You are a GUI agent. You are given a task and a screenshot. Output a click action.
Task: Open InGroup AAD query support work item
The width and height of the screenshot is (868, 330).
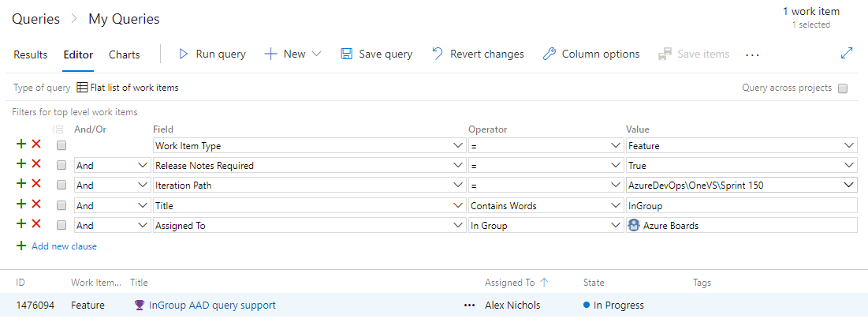coord(212,306)
